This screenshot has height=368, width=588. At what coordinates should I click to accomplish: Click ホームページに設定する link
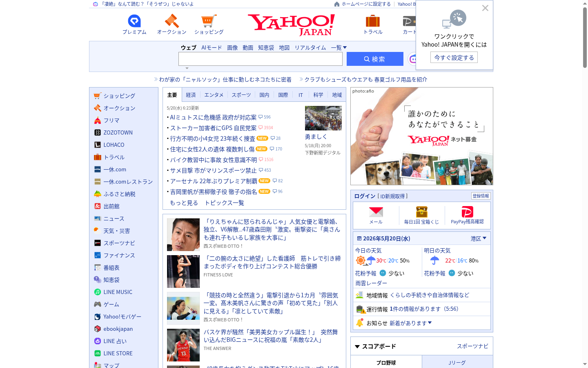click(x=366, y=4)
